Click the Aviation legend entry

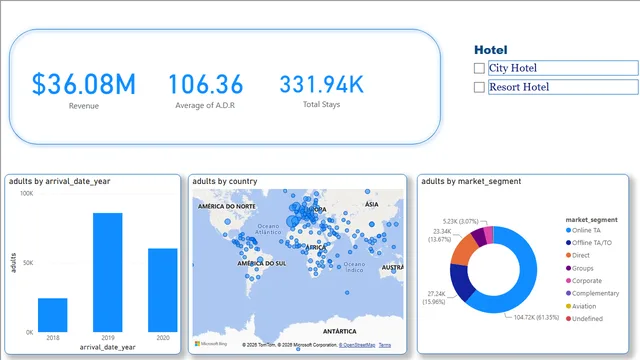(581, 306)
